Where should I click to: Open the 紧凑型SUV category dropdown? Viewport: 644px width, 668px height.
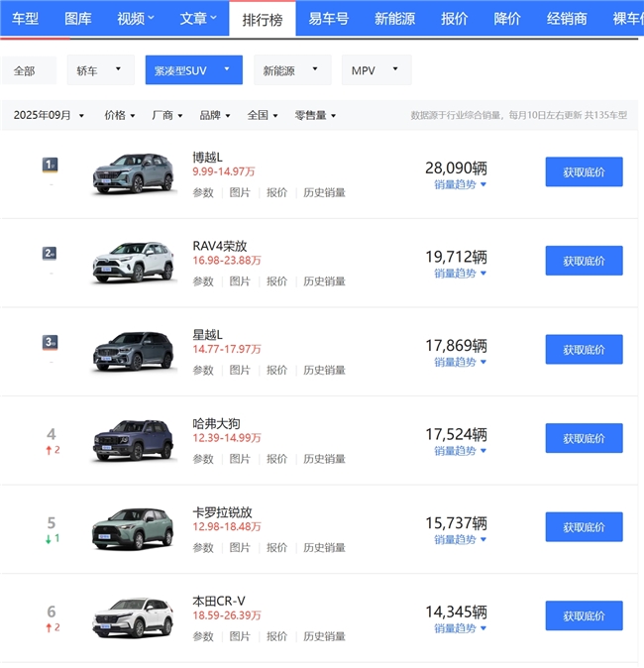(193, 70)
